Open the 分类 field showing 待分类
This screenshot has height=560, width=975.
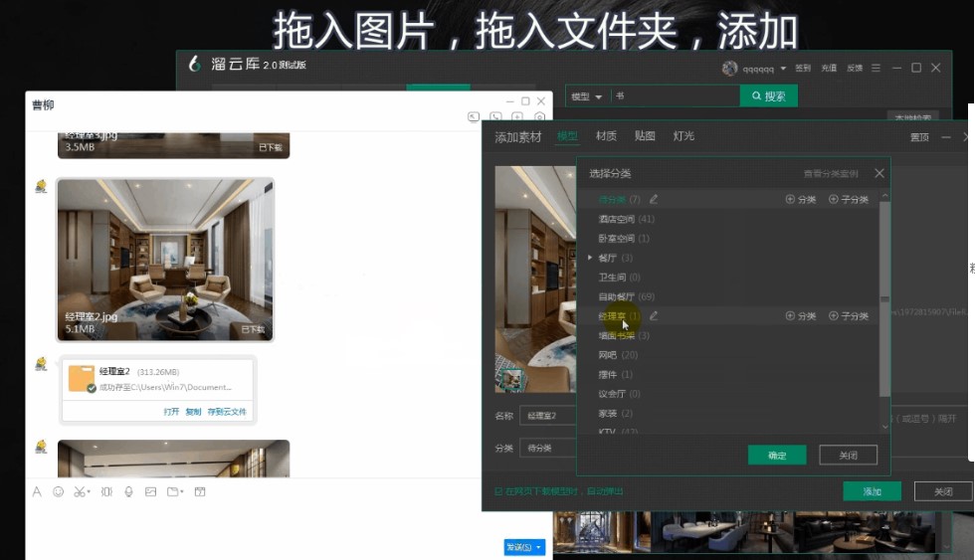[x=548, y=448]
